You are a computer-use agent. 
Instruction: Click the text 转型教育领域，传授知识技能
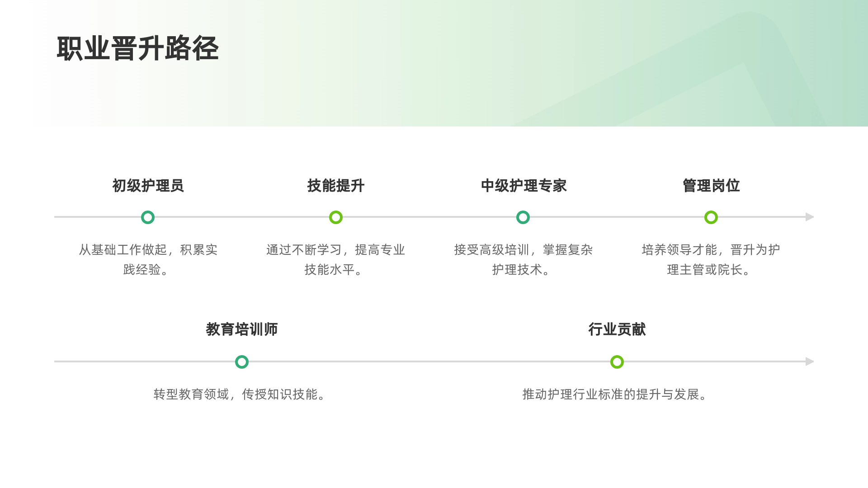[241, 394]
